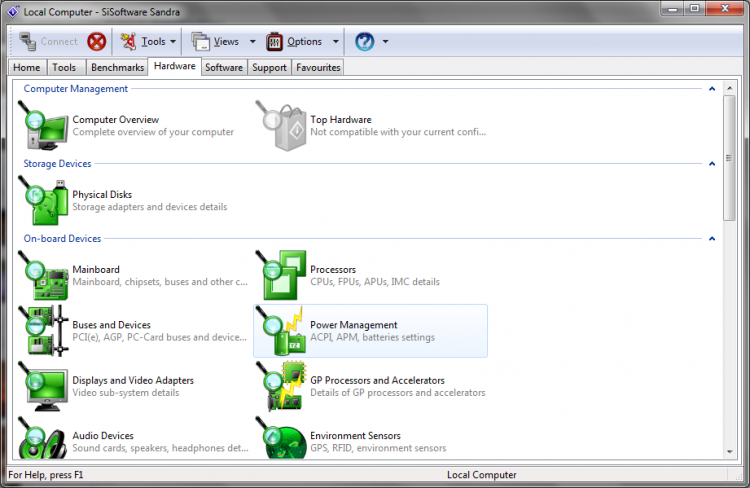Open the Mainboard icon
Screen dimensions: 750x488
(43, 275)
